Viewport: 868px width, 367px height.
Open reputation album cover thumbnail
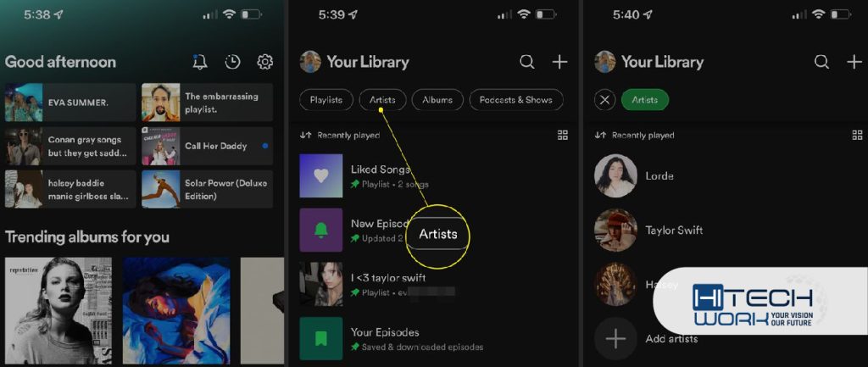pyautogui.click(x=58, y=310)
